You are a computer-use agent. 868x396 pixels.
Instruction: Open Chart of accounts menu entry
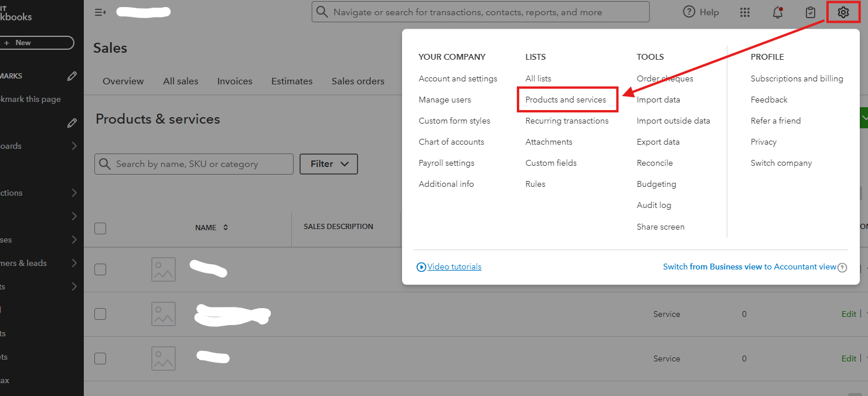(x=451, y=142)
